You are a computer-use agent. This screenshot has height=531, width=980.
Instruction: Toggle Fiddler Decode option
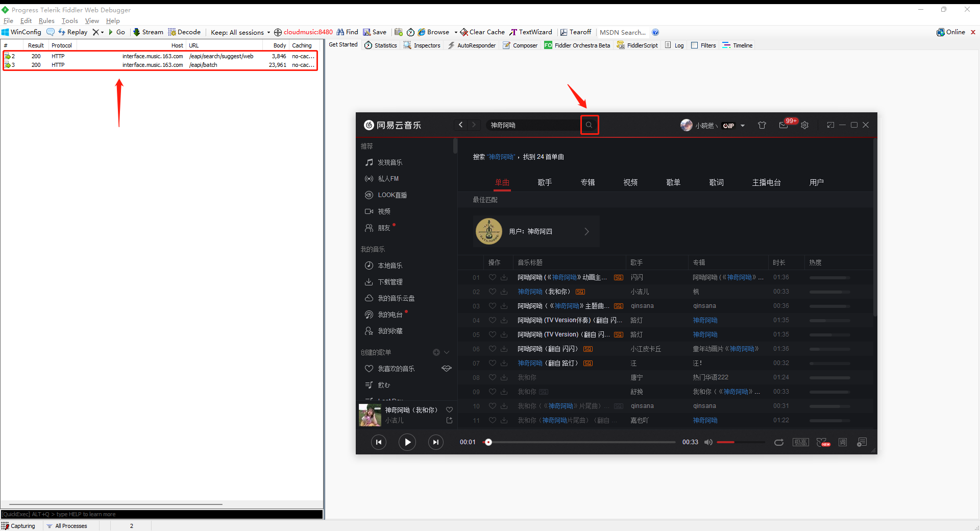[x=184, y=32]
